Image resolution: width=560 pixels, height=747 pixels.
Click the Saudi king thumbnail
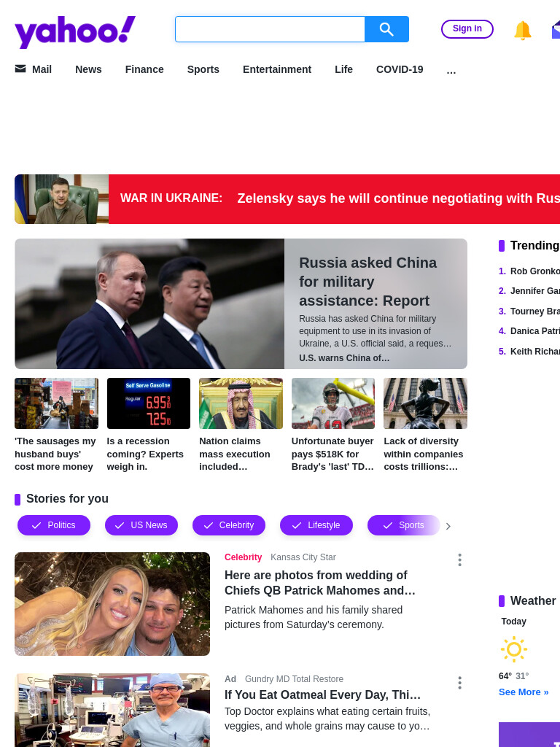tap(241, 403)
